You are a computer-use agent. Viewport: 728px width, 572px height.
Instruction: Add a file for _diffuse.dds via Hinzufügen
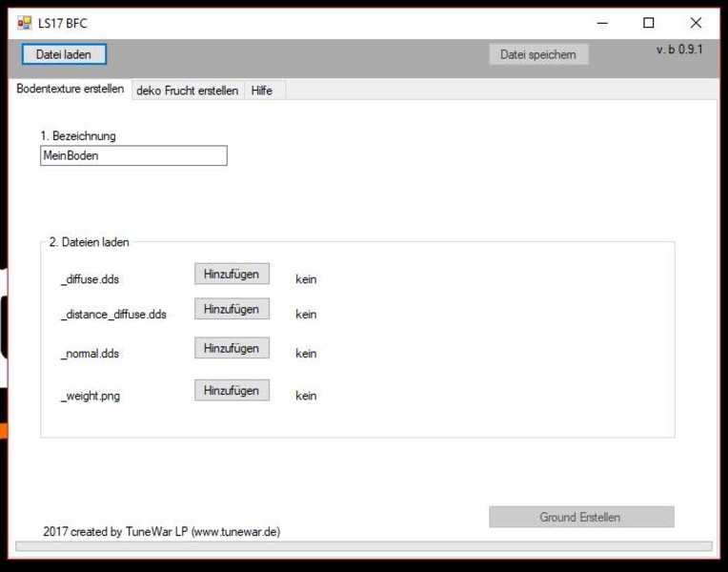232,274
